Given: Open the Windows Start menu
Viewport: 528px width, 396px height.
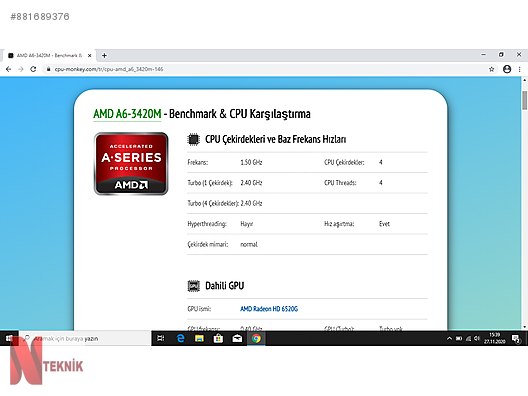Looking at the screenshot, I should point(9,338).
